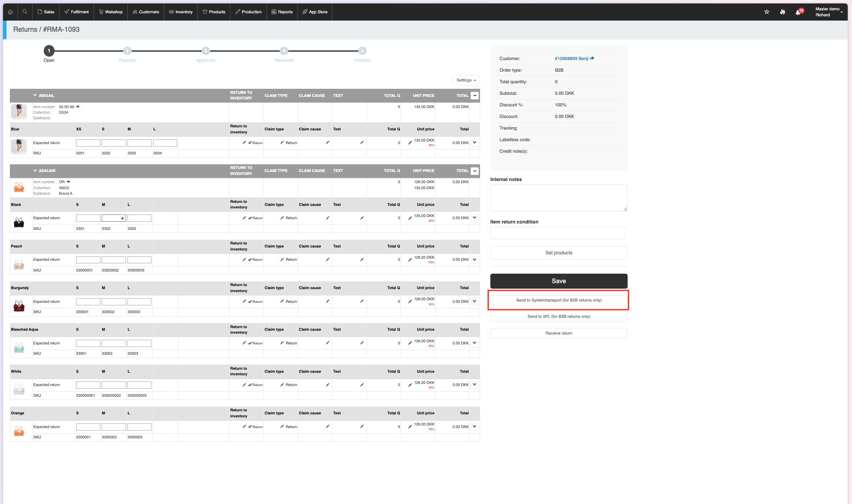Viewport: 852px width, 504px height.
Task: Collapse the ADALINE product with minus button
Action: 474,171
